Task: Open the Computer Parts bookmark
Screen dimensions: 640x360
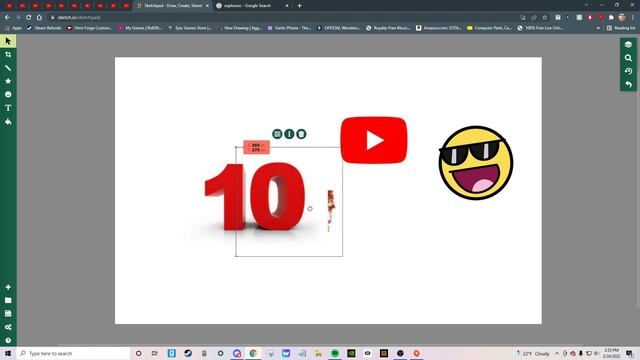Action: pyautogui.click(x=489, y=28)
